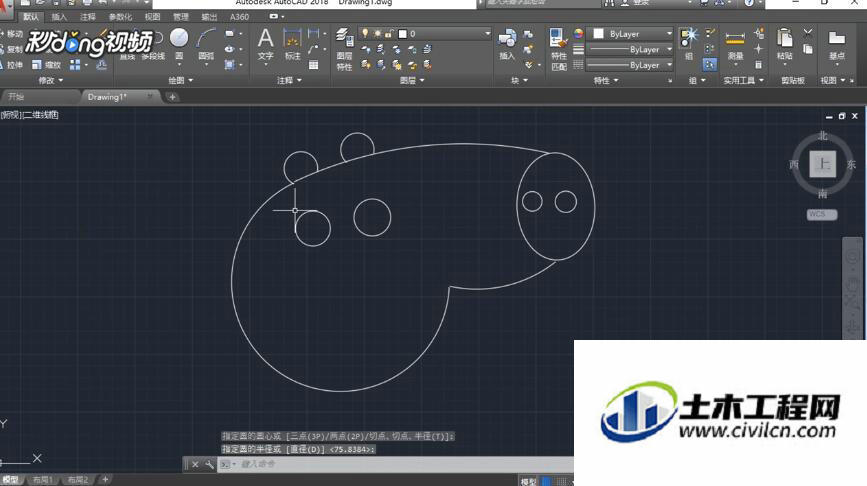
Task: Open the 开始 (Start) file tab
Action: (x=39, y=97)
